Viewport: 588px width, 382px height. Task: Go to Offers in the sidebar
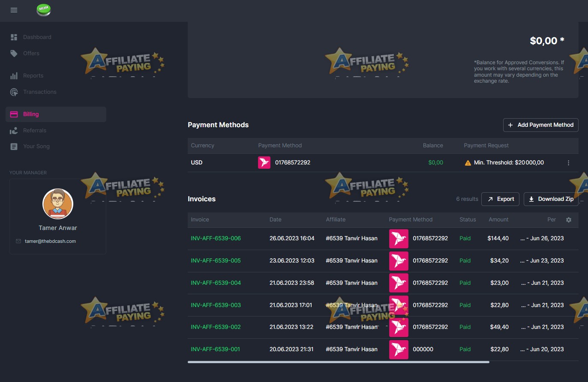[x=31, y=54]
